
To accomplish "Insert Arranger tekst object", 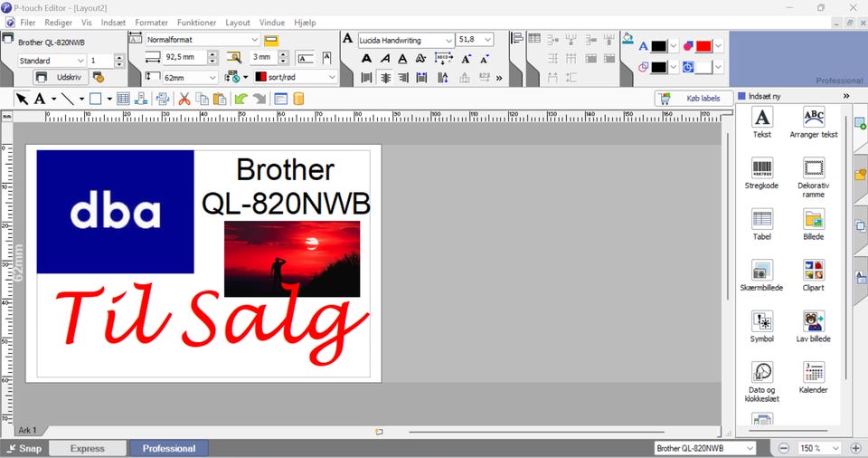I will [813, 122].
